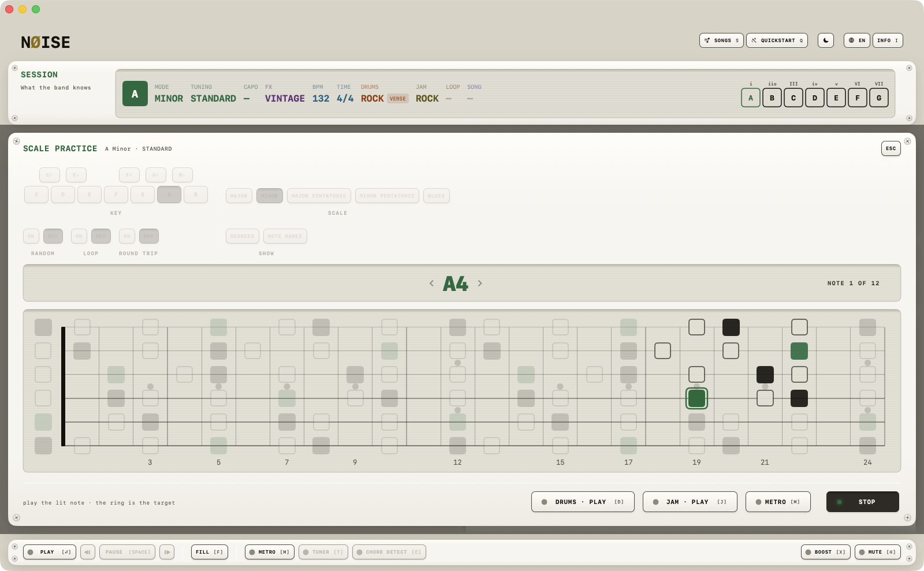Viewport: 924px width, 571px height.
Task: Select the Major Pentatonic scale option
Action: pos(319,196)
